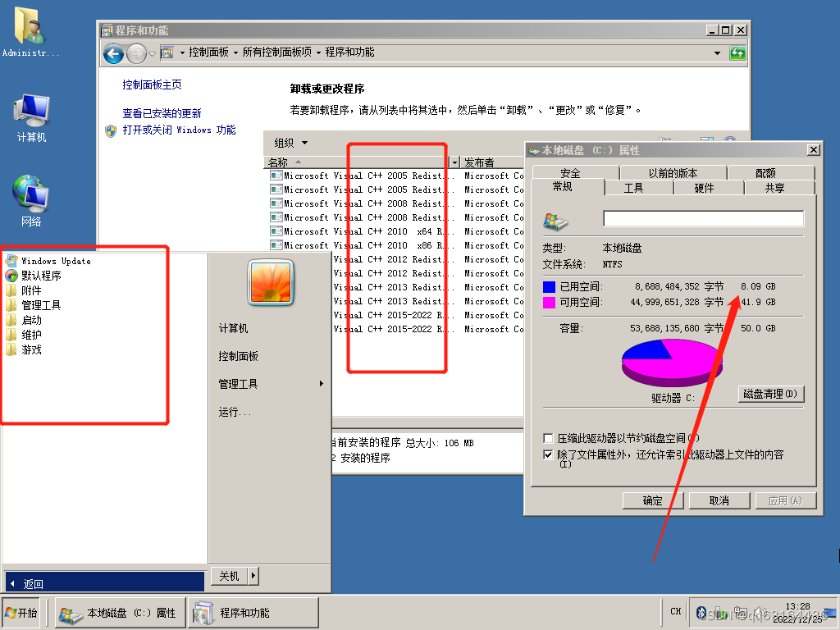Switch to the 工具 tab
This screenshot has height=630, width=840.
click(633, 188)
